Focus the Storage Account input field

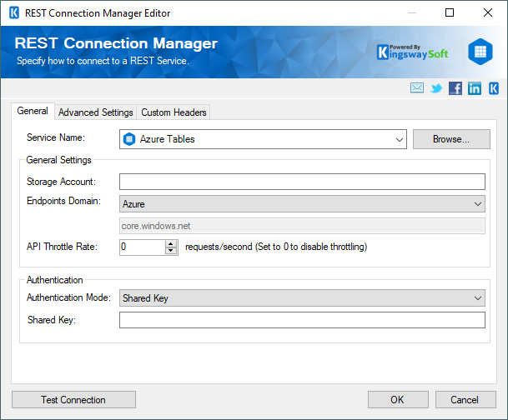tap(302, 182)
